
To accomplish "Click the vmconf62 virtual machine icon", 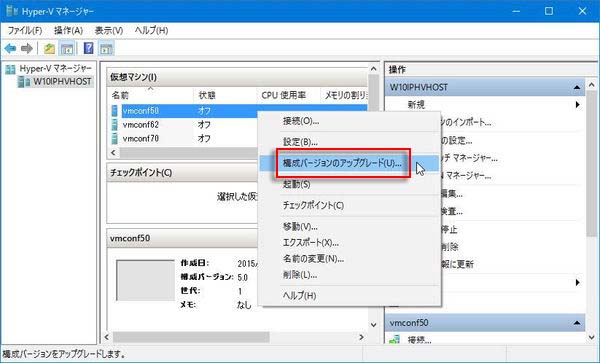I will pos(114,125).
